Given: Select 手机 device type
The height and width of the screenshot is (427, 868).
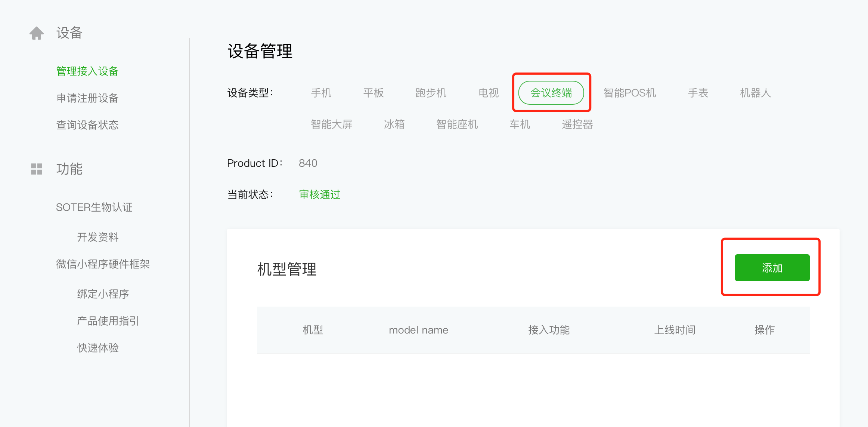Looking at the screenshot, I should point(321,93).
